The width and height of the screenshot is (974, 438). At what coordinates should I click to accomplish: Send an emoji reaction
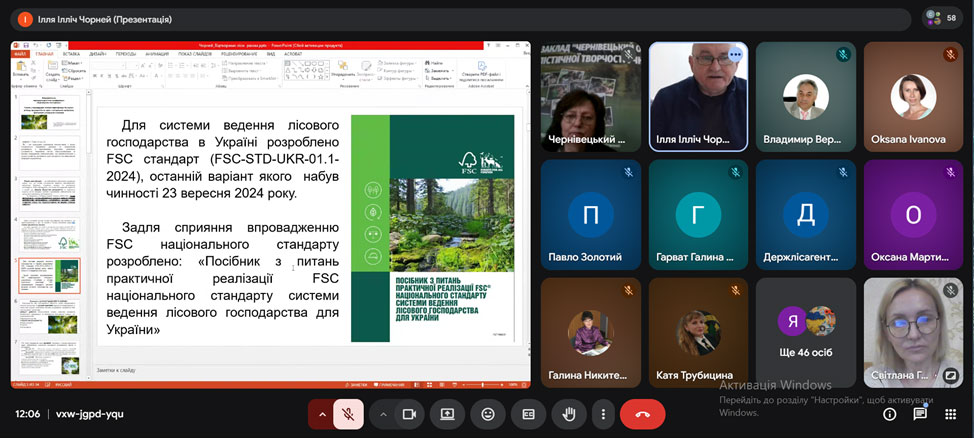coord(488,413)
